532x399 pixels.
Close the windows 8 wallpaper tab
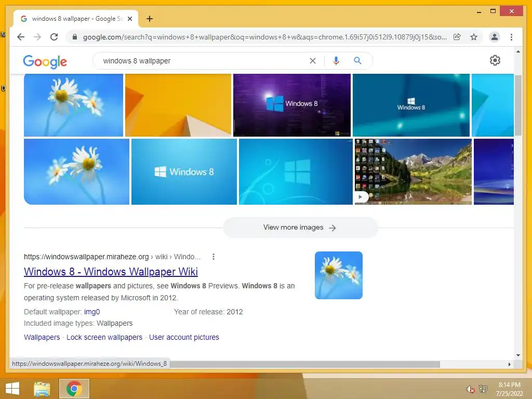click(129, 19)
